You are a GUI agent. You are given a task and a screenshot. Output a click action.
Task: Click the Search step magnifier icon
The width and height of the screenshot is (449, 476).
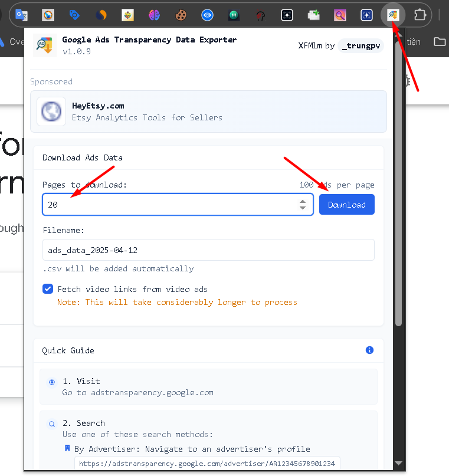coord(52,424)
